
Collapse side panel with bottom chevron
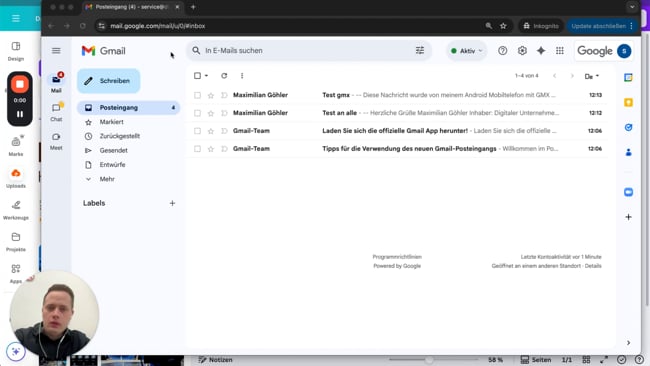click(628, 343)
